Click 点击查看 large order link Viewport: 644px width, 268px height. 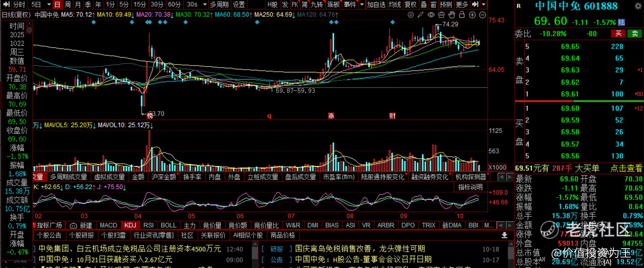point(626,168)
